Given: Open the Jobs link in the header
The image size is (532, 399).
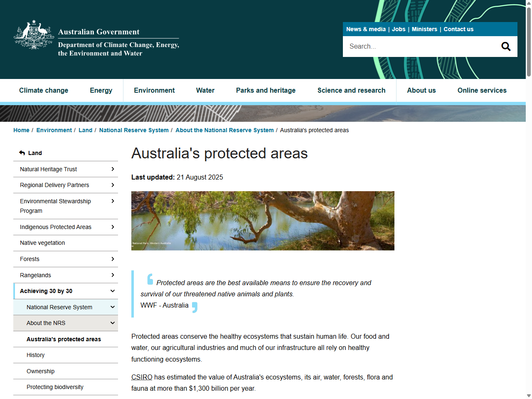Looking at the screenshot, I should click(399, 29).
